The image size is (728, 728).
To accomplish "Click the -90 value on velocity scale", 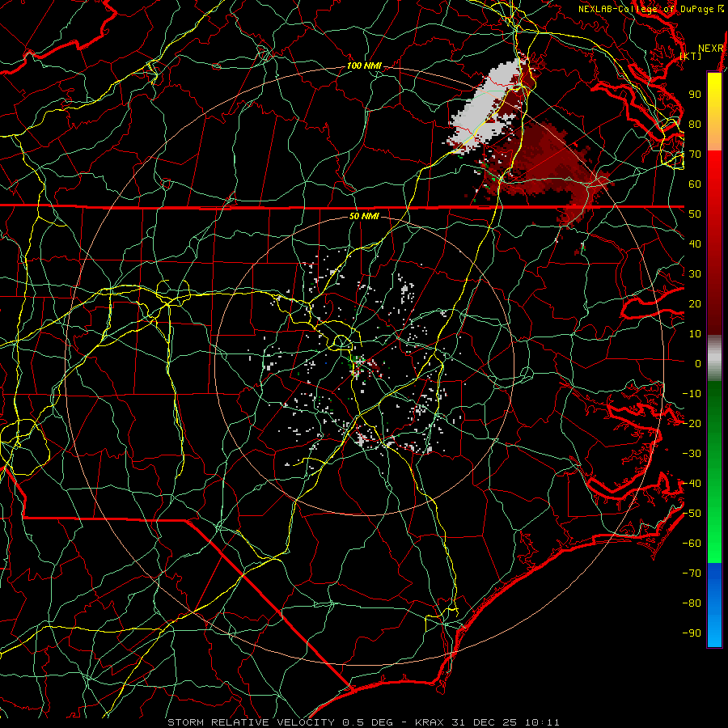I will click(x=692, y=633).
